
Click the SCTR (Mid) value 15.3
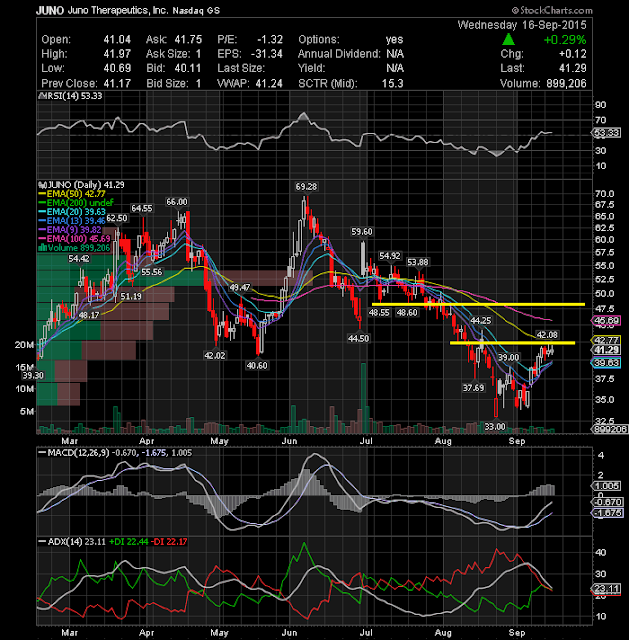coord(392,83)
